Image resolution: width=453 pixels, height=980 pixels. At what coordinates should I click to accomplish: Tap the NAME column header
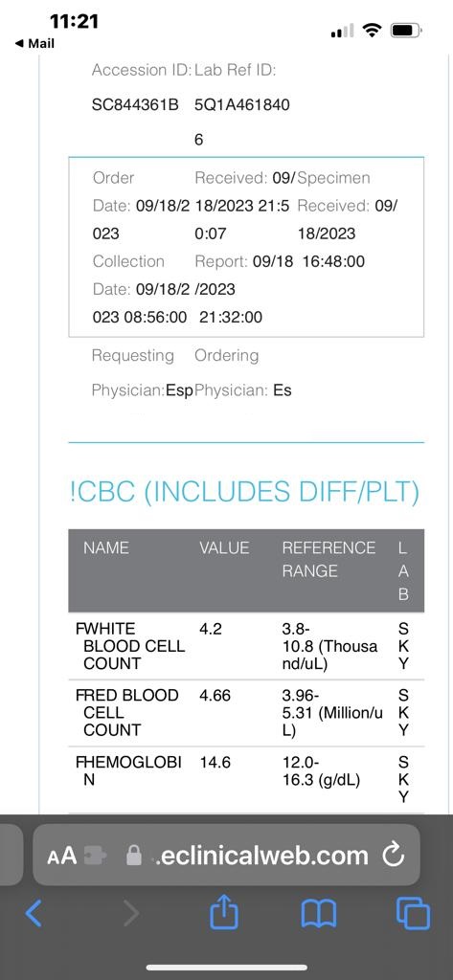[106, 548]
